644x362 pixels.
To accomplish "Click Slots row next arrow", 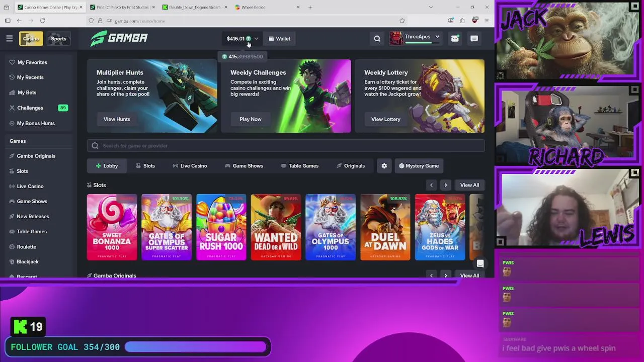I will pyautogui.click(x=445, y=185).
